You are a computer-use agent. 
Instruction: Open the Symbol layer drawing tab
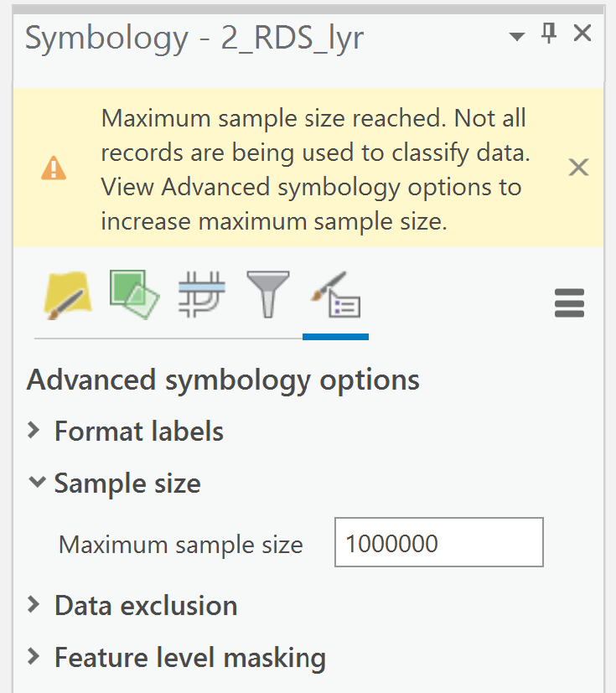click(201, 295)
